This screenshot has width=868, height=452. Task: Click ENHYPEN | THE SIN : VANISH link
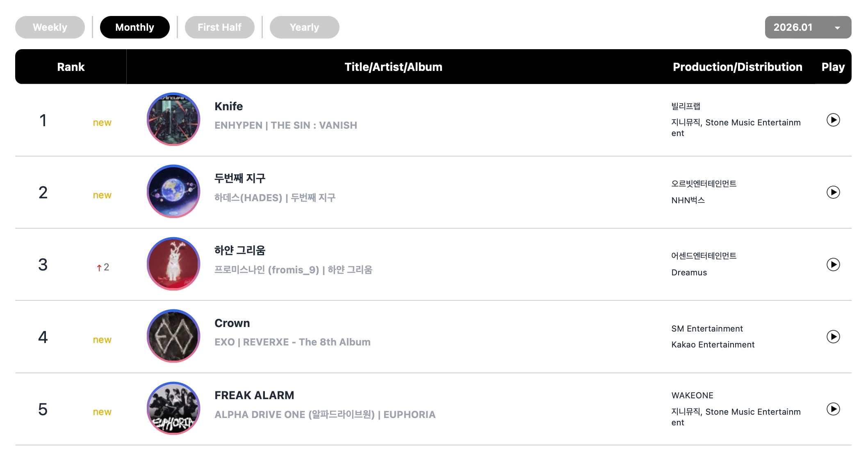coord(286,125)
